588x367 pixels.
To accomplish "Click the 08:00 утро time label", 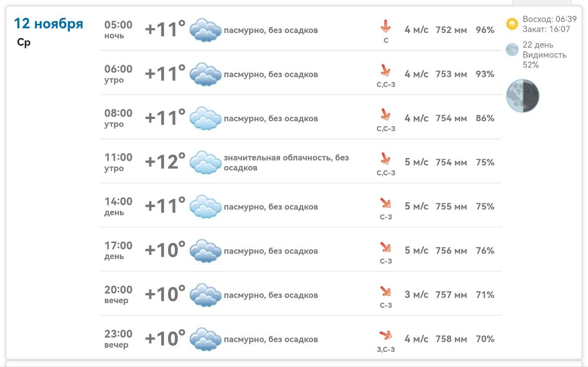I will pos(118,118).
